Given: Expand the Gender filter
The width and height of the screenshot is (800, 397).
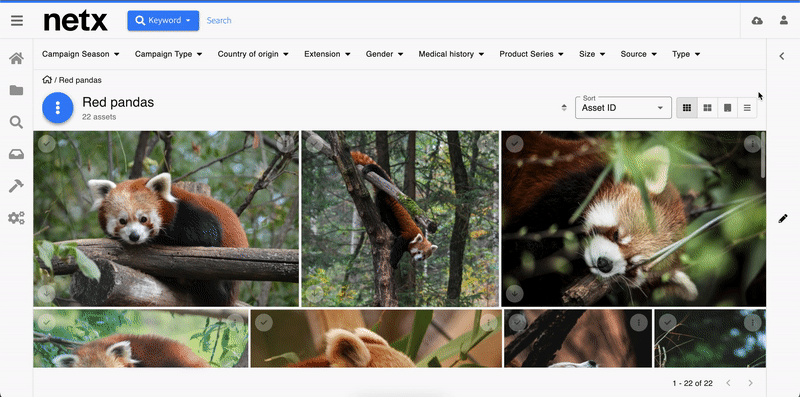Looking at the screenshot, I should tap(385, 54).
